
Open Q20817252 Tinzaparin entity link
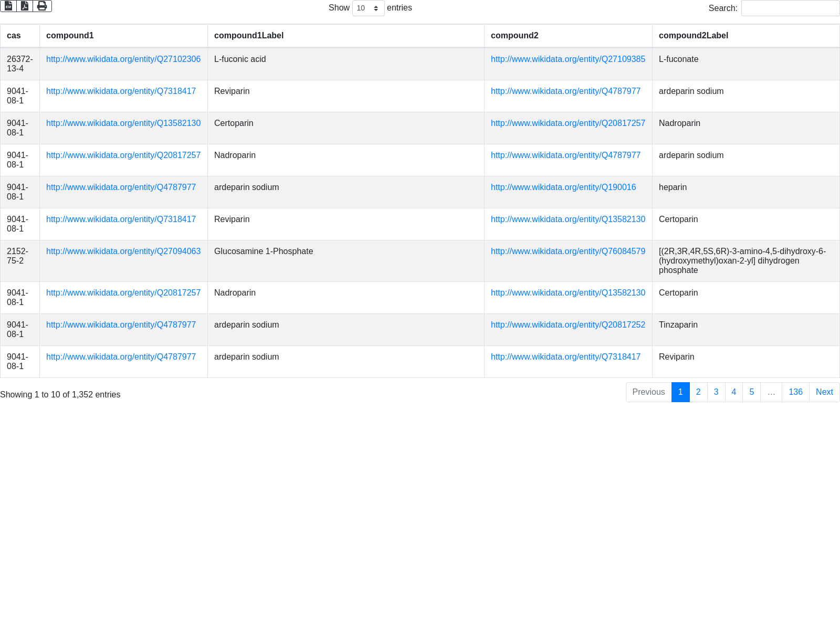[x=568, y=325]
